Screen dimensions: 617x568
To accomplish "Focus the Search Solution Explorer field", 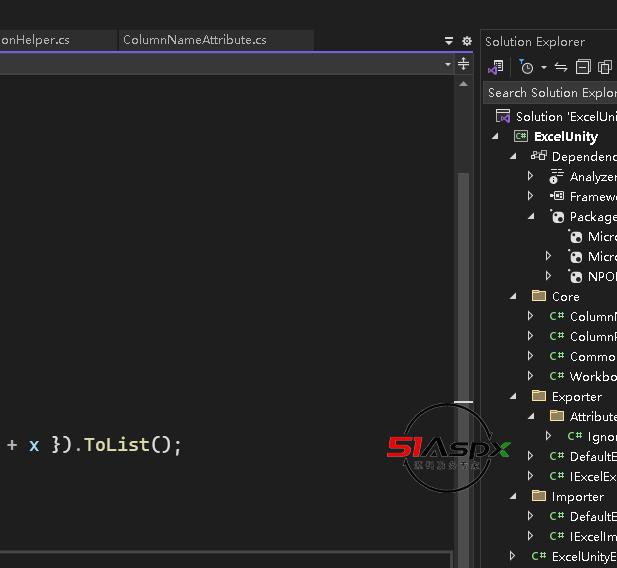I will pyautogui.click(x=550, y=93).
